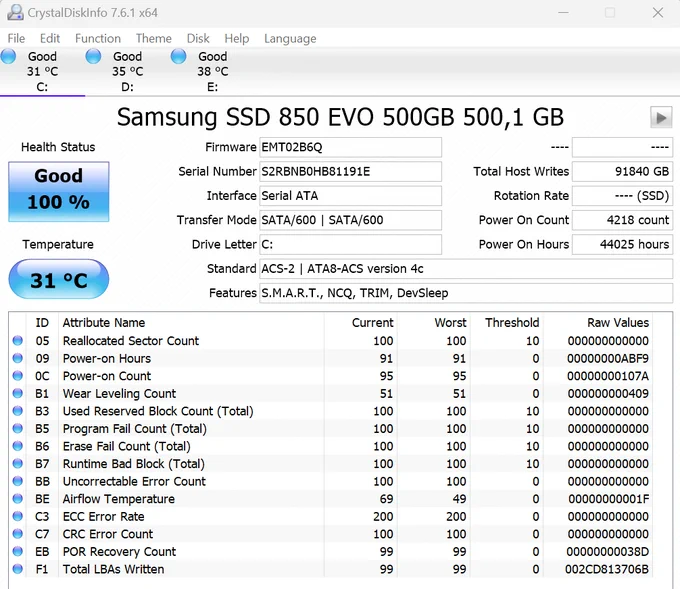The height and width of the screenshot is (589, 680).
Task: Click status dot of POR Recovery Count
Action: tap(18, 552)
